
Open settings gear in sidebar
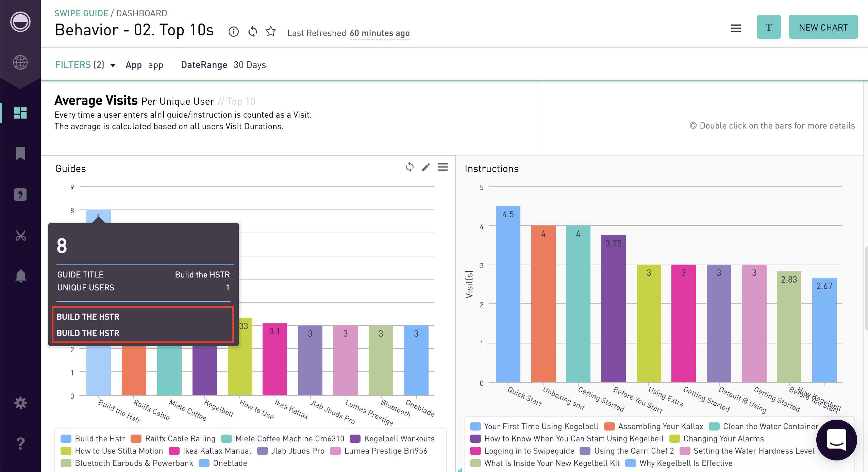20,403
